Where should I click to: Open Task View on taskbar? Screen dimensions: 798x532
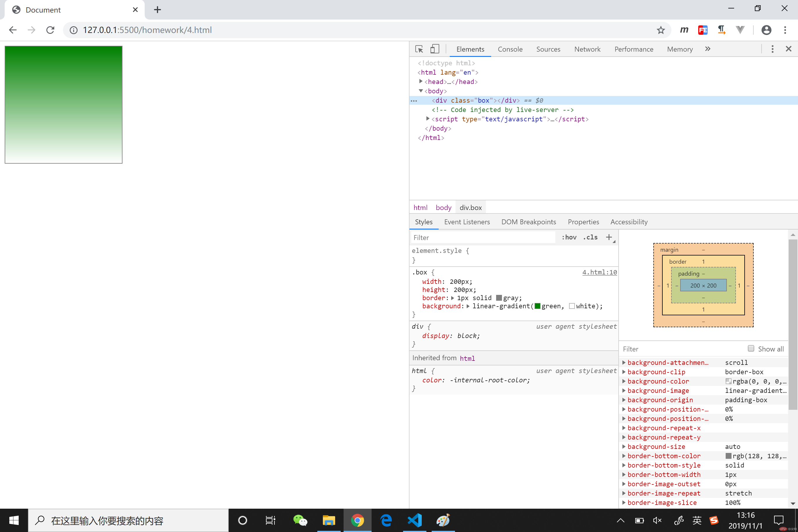(x=270, y=520)
